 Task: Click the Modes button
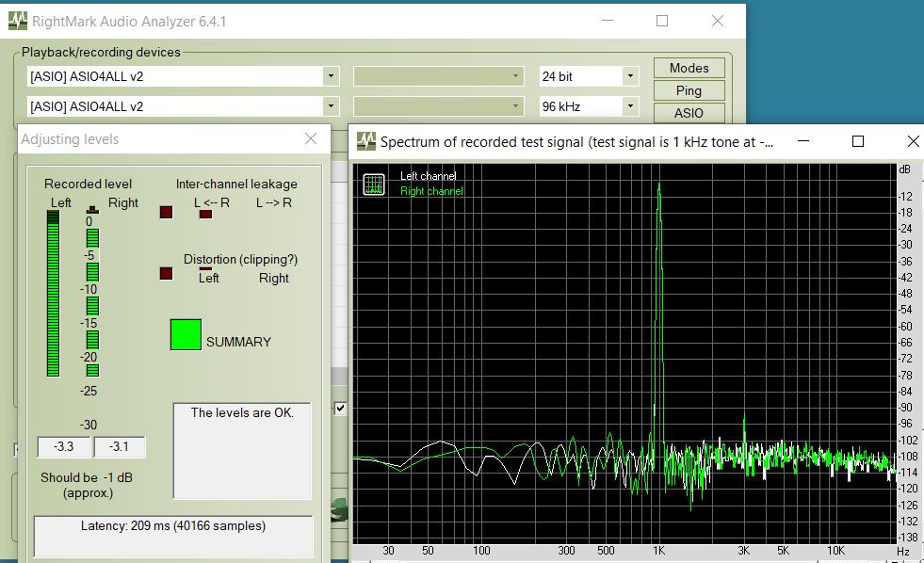[x=689, y=68]
